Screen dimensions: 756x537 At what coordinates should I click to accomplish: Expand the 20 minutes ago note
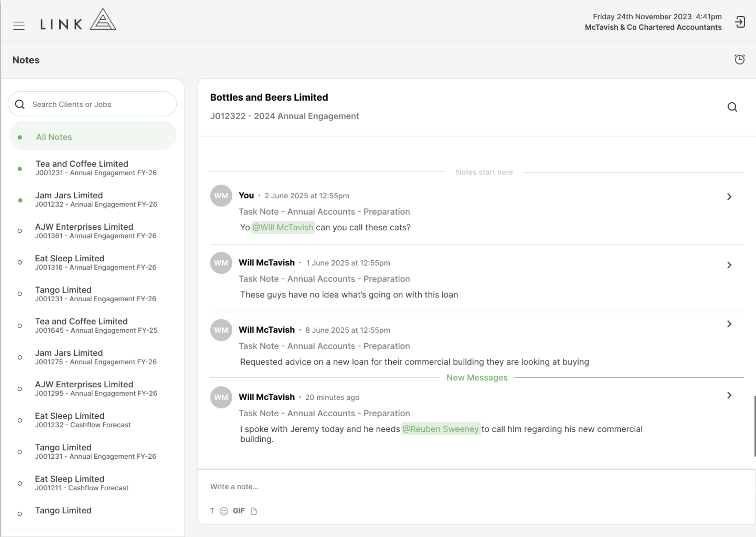coord(729,395)
